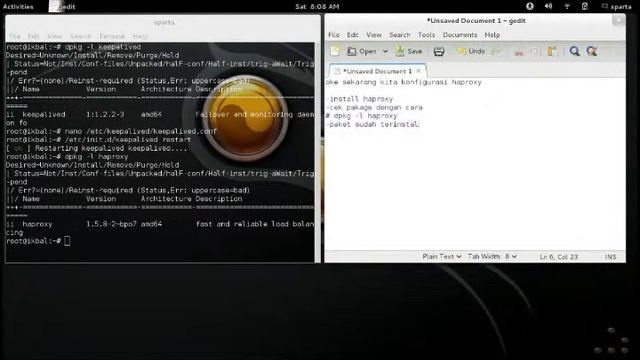Click the line '-paket sudah terinstal' in gedit

point(373,124)
